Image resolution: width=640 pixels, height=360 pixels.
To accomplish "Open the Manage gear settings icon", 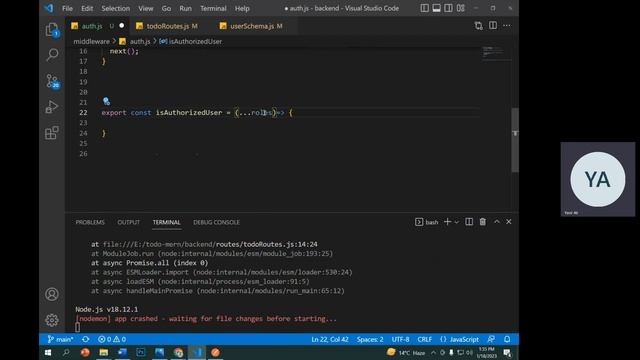I will pos(52,320).
